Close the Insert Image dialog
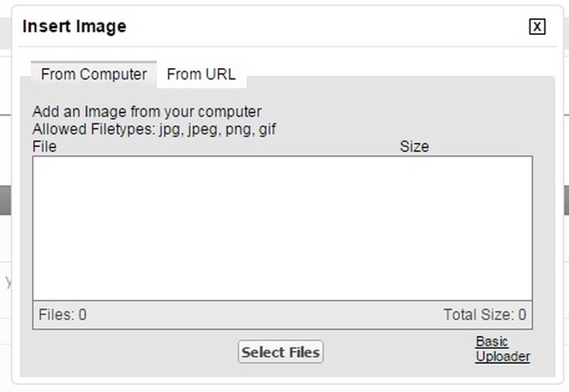This screenshot has height=392, width=569. pos(537,27)
